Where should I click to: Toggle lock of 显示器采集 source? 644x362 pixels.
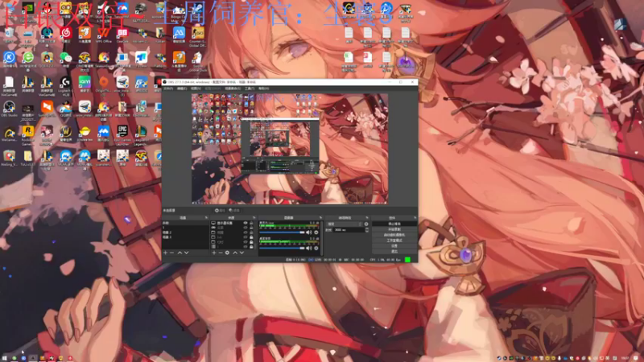point(251,223)
